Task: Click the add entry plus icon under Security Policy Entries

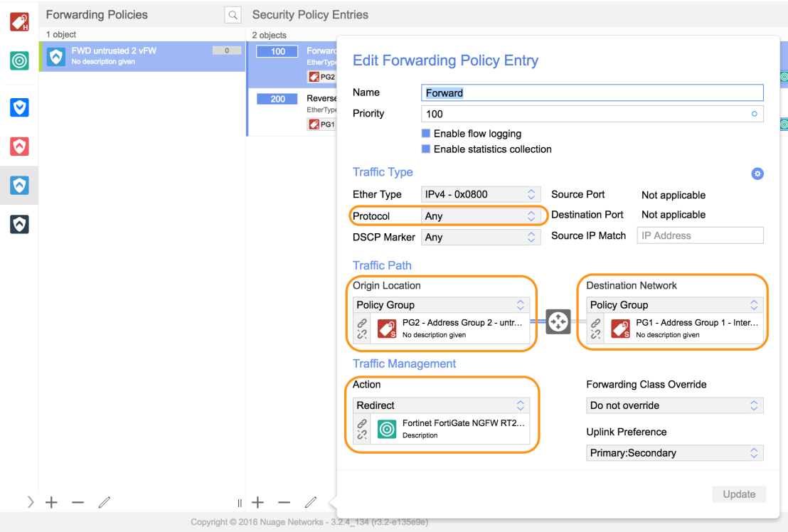Action: click(x=258, y=502)
